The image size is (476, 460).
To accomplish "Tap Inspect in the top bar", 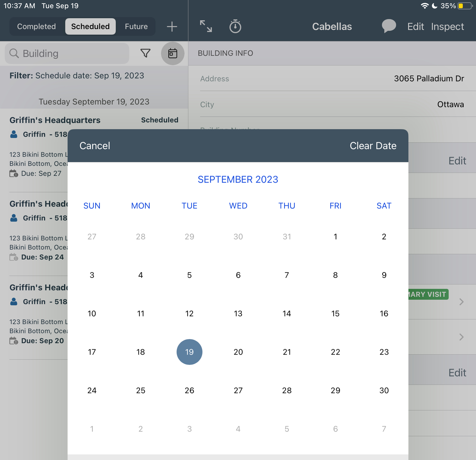I will click(447, 26).
